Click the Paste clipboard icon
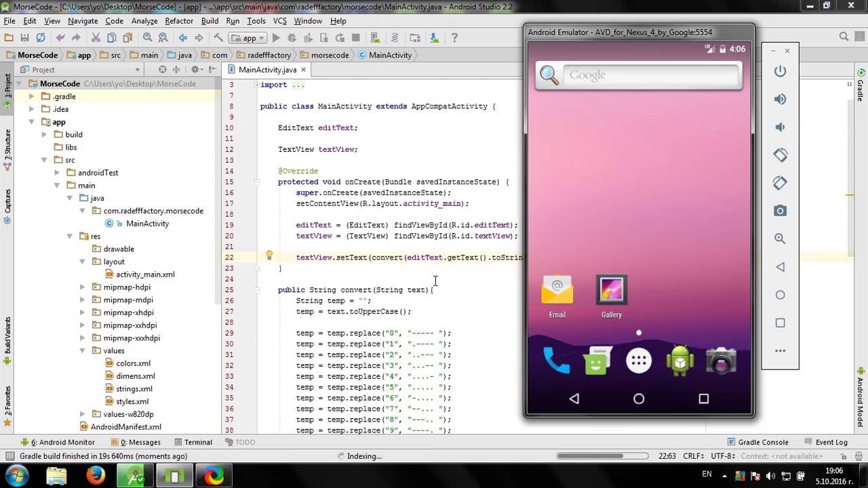 [x=127, y=38]
